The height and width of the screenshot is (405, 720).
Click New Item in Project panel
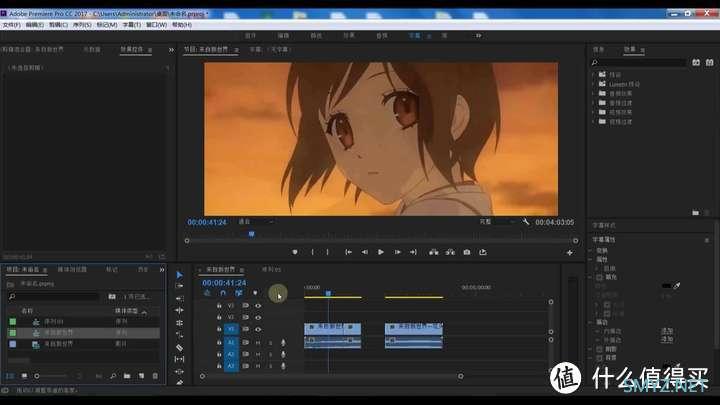pos(141,376)
